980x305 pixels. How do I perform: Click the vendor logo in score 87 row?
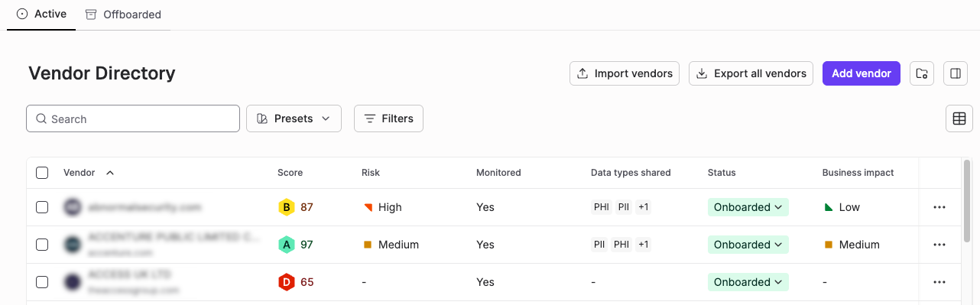[72, 207]
